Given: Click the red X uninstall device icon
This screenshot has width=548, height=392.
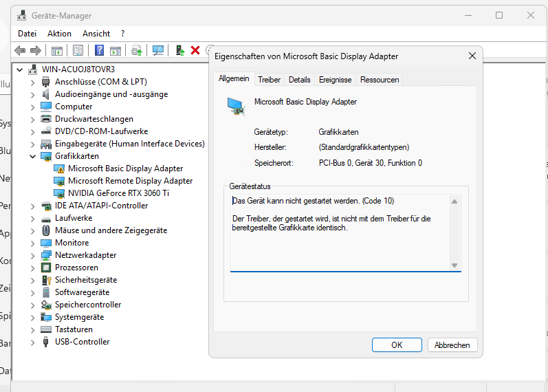Looking at the screenshot, I should 195,50.
